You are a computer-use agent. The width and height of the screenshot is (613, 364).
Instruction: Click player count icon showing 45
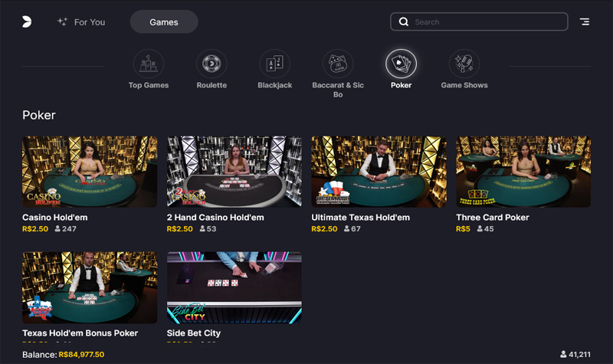(480, 228)
